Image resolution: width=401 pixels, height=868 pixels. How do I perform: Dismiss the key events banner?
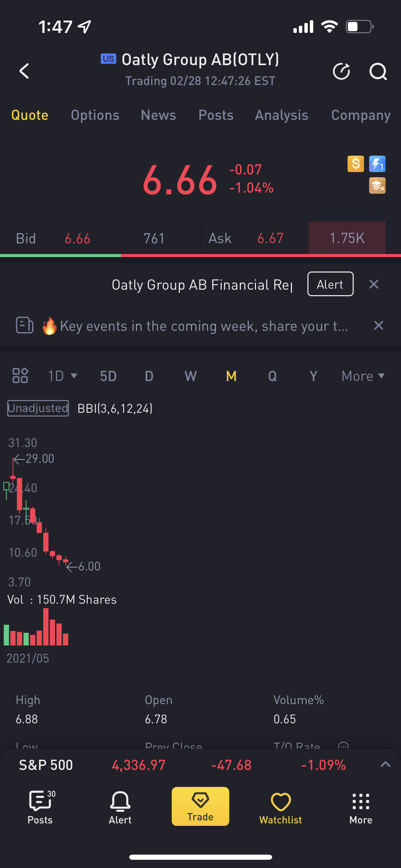(378, 325)
